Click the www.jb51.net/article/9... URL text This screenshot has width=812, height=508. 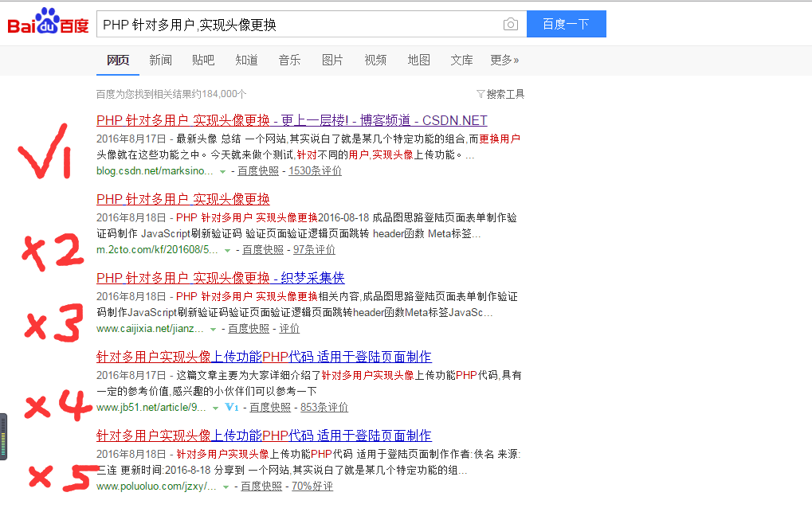pyautogui.click(x=151, y=407)
